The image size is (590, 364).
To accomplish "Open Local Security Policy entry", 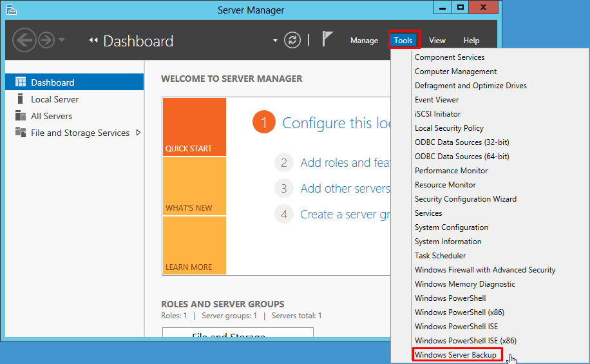I will [450, 128].
